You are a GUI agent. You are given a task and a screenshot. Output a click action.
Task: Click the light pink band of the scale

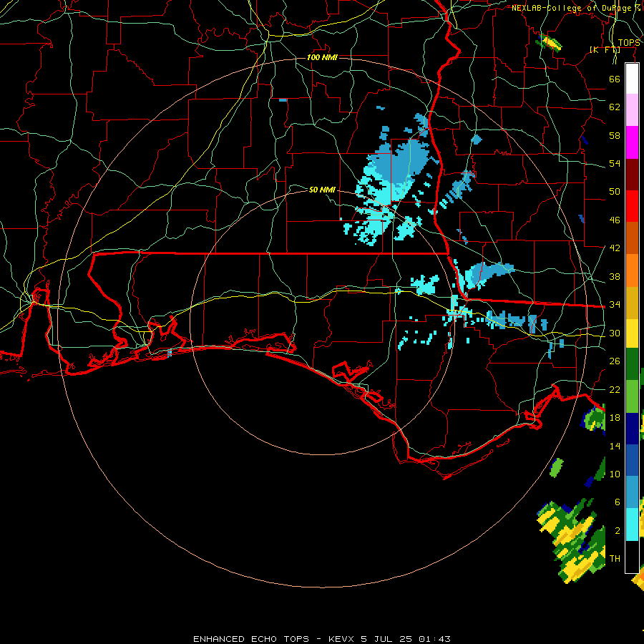click(x=632, y=110)
